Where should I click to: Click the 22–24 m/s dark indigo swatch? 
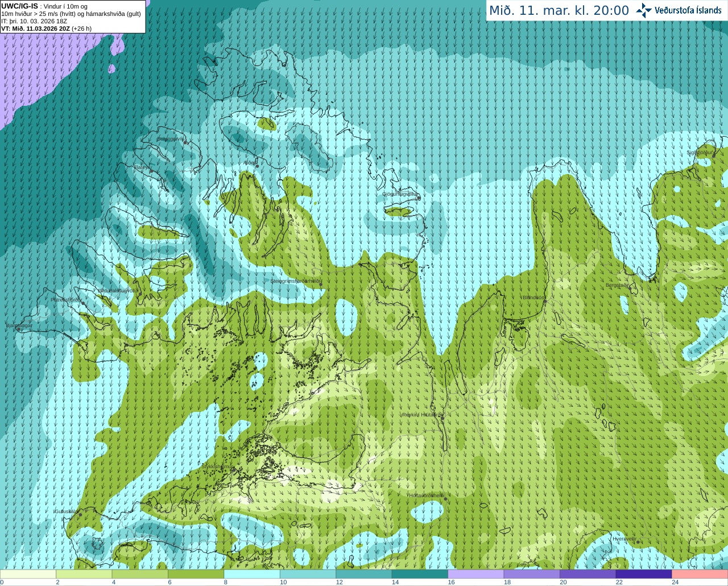pos(644,574)
